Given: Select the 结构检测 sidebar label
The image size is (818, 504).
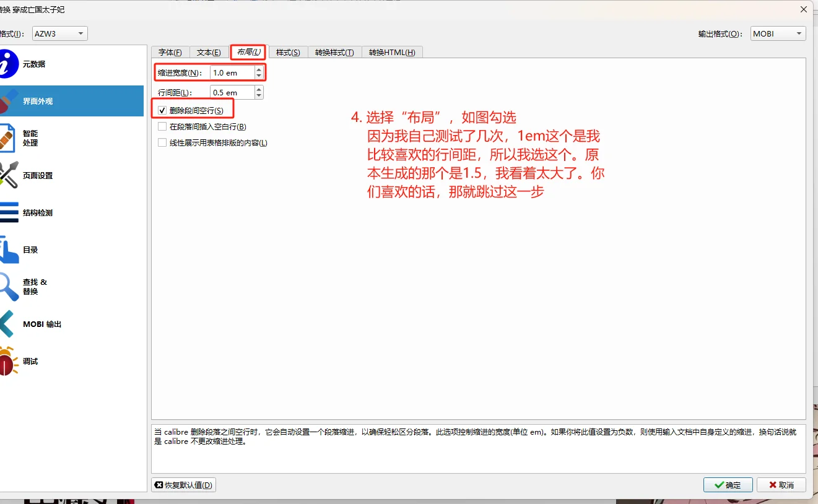Looking at the screenshot, I should point(38,212).
